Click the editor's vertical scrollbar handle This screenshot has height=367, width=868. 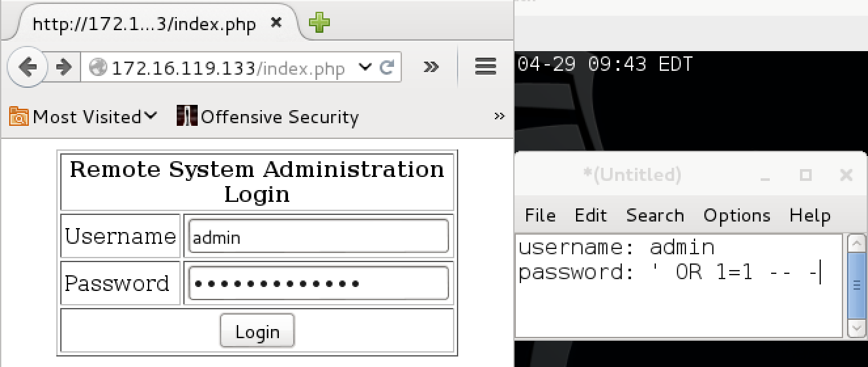(856, 286)
